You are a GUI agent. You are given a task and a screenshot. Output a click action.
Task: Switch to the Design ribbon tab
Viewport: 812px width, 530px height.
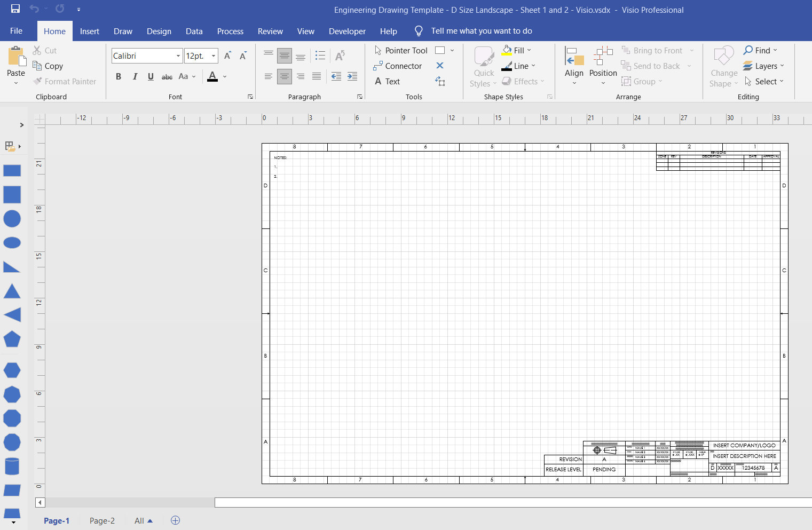tap(159, 31)
